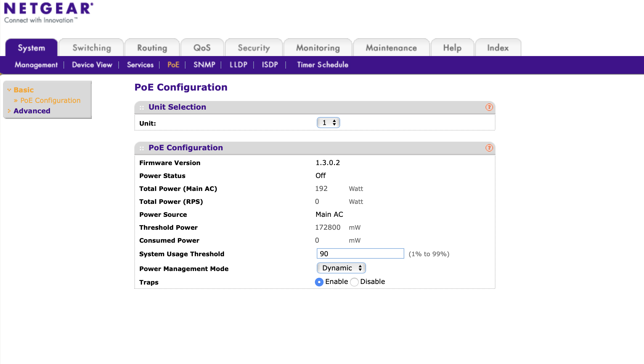Click the (1% to 99%) hint text
Viewport: 644px width, 364px height.
(x=429, y=254)
